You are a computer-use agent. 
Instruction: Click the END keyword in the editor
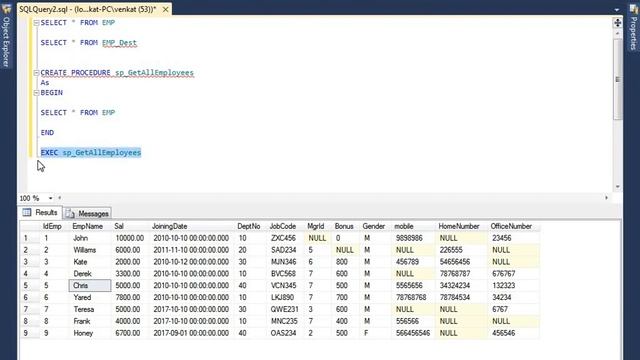47,133
